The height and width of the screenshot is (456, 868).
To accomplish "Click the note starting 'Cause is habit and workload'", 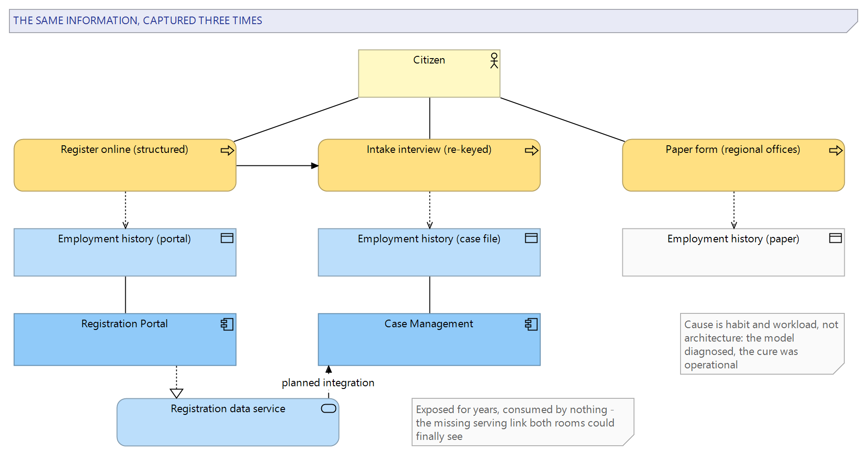I will coord(762,344).
